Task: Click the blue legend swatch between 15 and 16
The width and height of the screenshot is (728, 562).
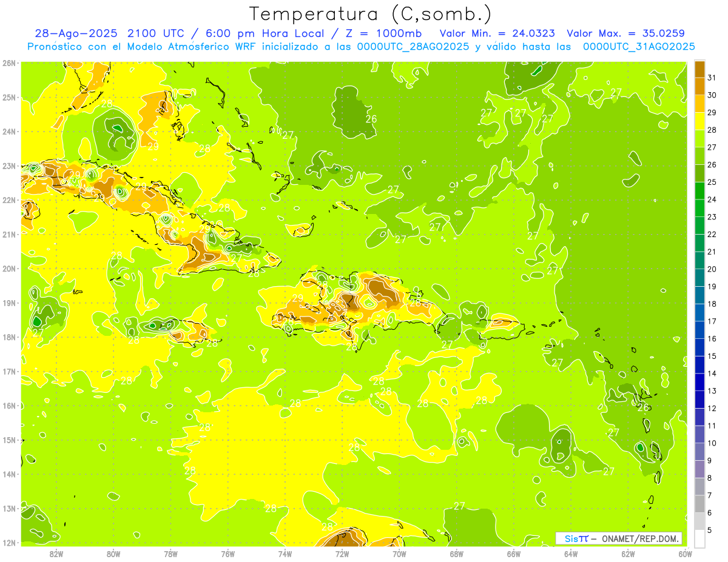Action: point(699,347)
